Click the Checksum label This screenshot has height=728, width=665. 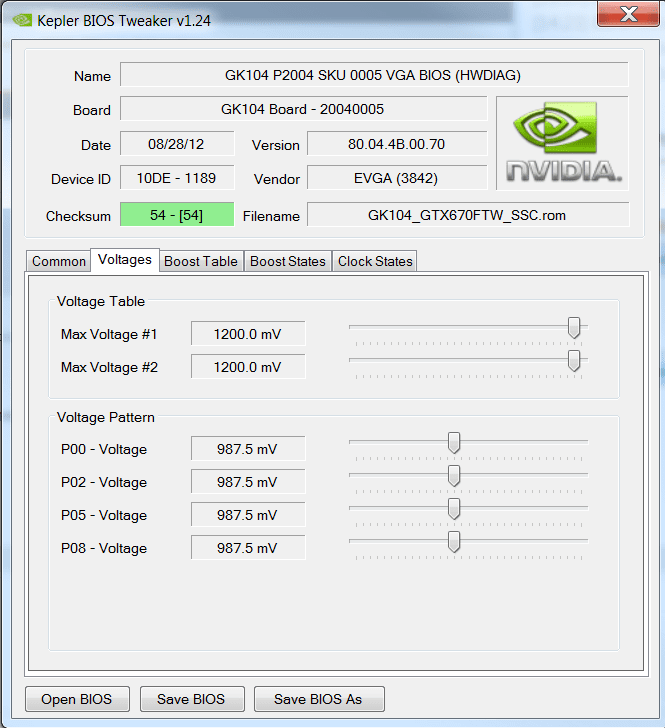pos(78,216)
